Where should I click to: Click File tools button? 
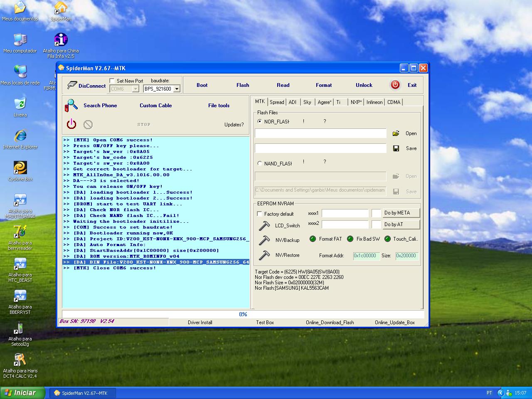click(219, 106)
